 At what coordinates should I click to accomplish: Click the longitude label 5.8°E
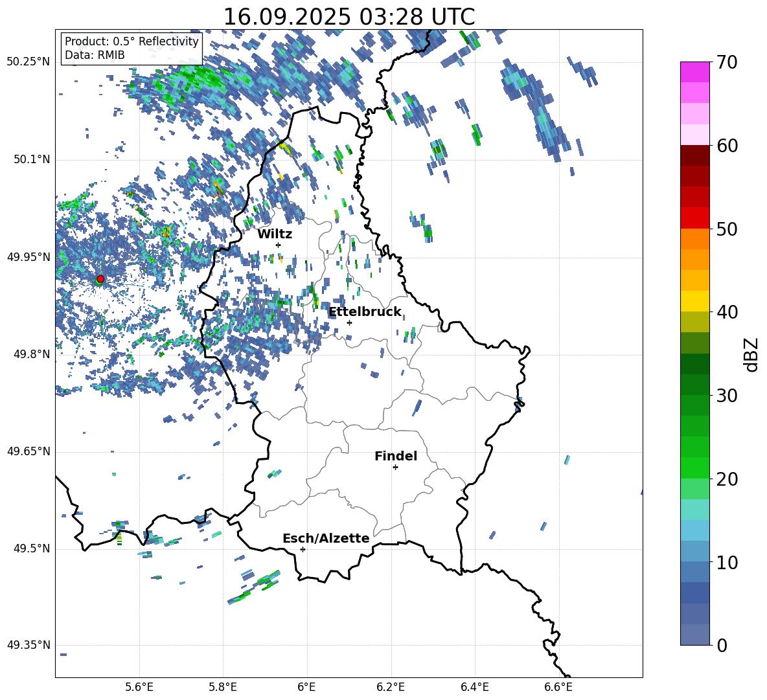[223, 687]
